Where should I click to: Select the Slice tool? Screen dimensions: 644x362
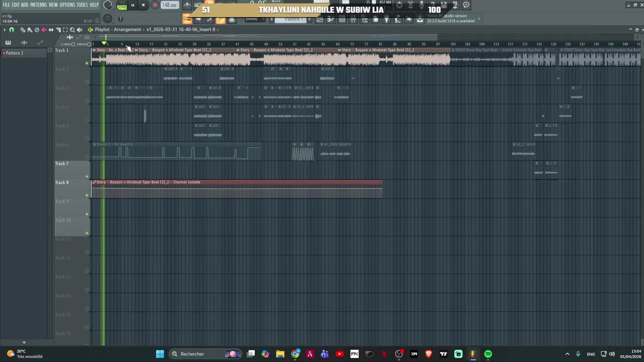point(58,30)
